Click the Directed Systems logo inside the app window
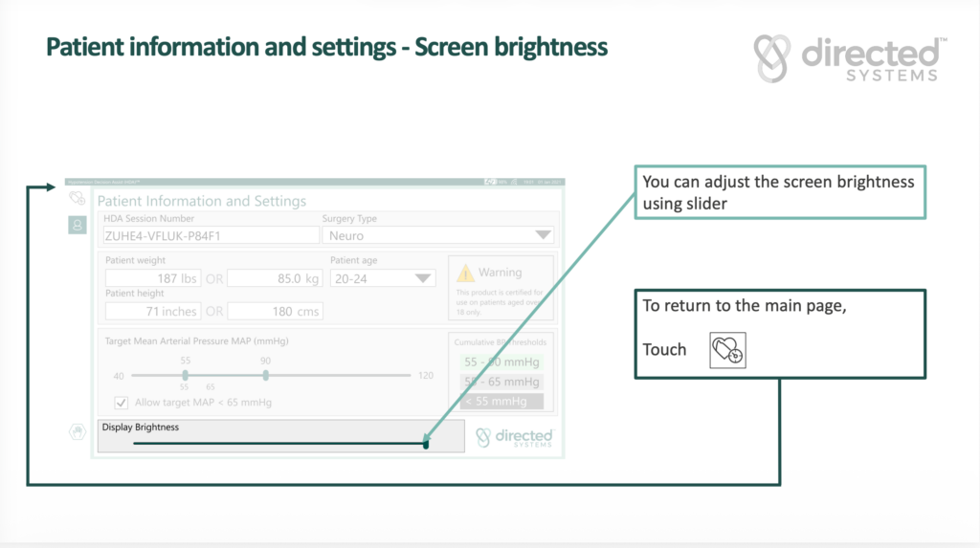The image size is (980, 548). tap(515, 437)
